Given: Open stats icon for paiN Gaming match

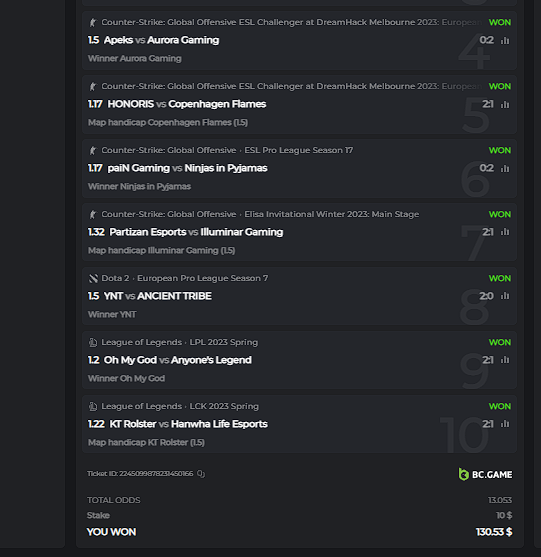Looking at the screenshot, I should click(x=505, y=169).
